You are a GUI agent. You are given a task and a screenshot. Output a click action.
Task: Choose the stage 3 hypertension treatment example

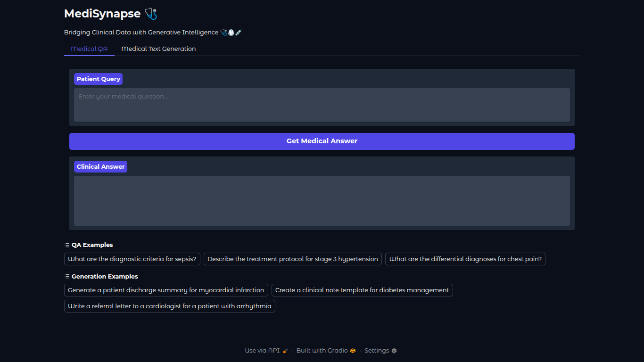pyautogui.click(x=292, y=259)
